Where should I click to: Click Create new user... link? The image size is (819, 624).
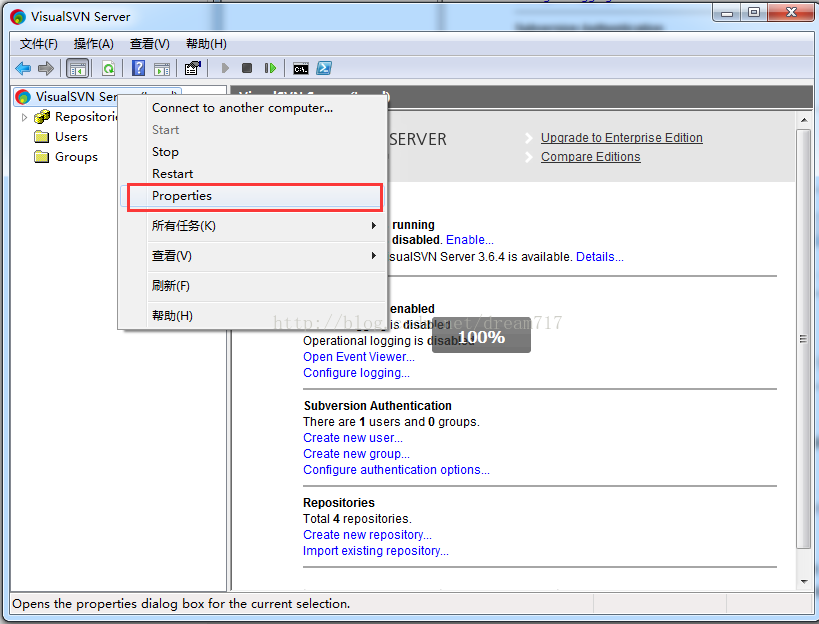coord(353,438)
